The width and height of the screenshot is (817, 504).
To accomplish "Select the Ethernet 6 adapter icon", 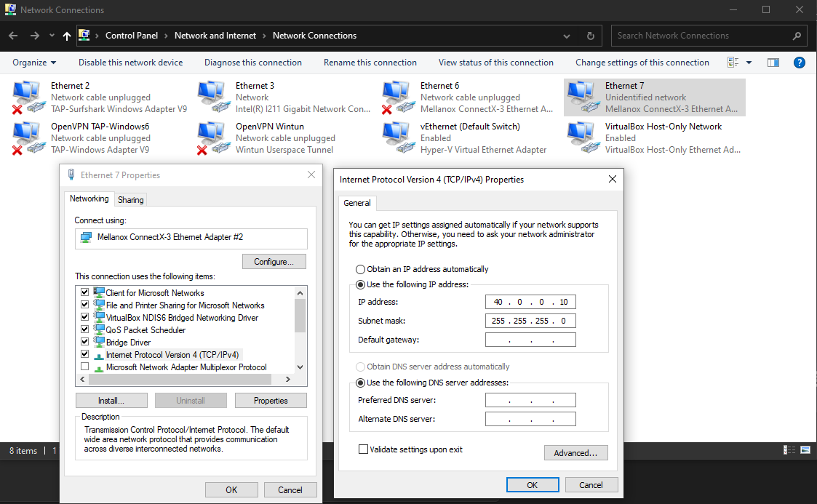I will click(397, 97).
